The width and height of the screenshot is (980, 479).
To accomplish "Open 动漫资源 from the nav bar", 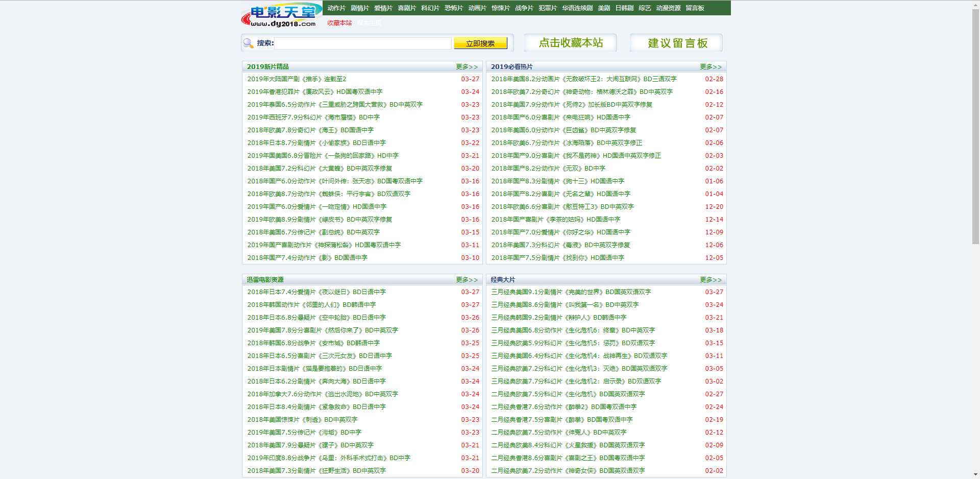I will coord(668,8).
